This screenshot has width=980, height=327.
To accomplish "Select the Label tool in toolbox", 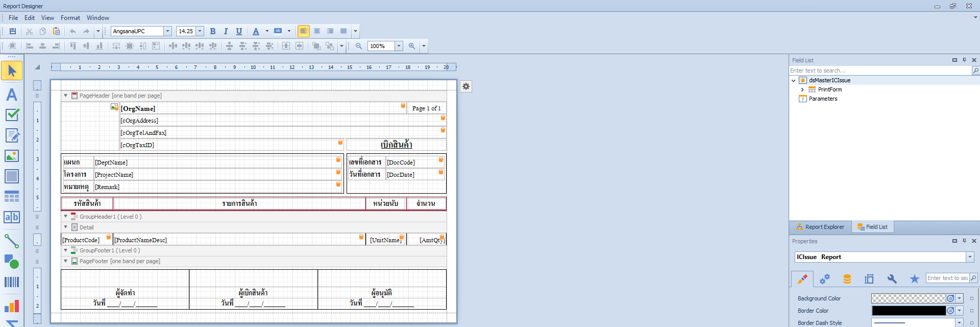I will (12, 95).
